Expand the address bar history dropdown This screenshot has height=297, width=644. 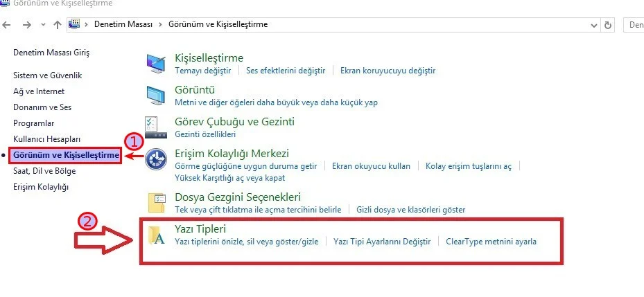594,25
